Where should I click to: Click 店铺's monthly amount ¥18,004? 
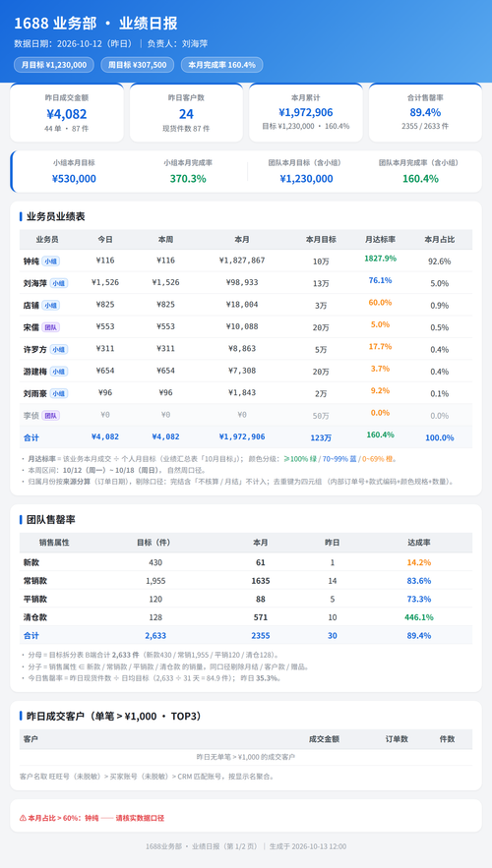(x=242, y=305)
